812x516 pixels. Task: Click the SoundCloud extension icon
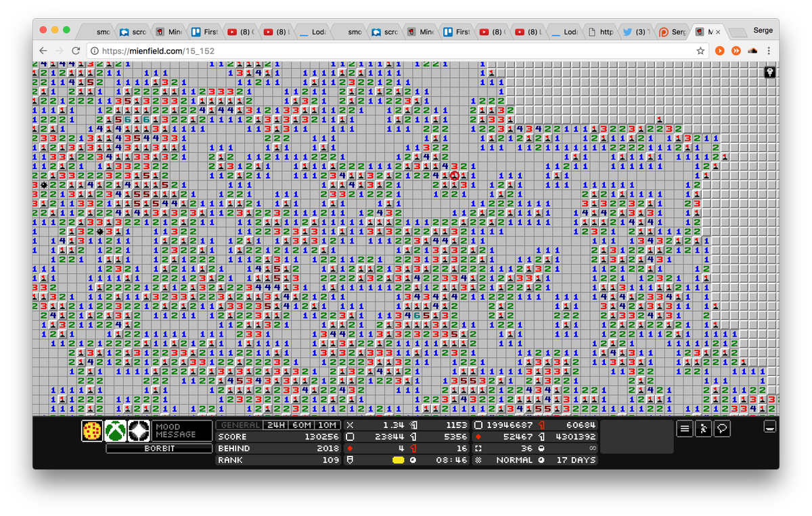tap(752, 51)
